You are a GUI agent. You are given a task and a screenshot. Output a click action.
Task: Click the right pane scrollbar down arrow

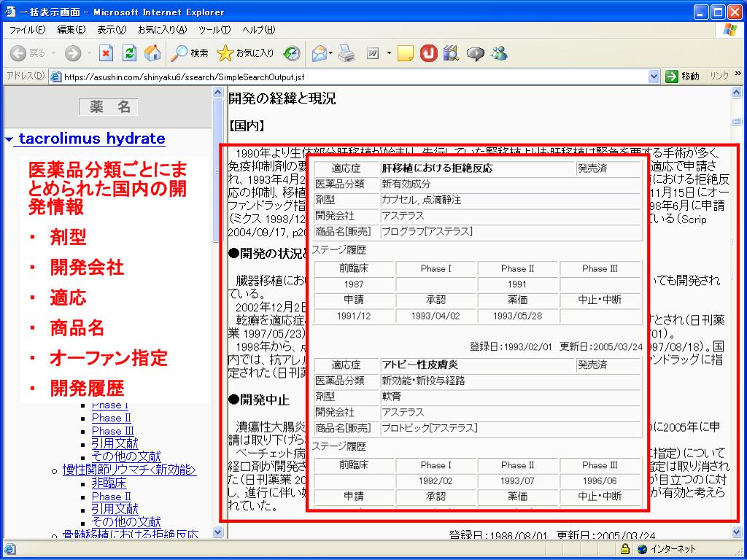tap(736, 532)
